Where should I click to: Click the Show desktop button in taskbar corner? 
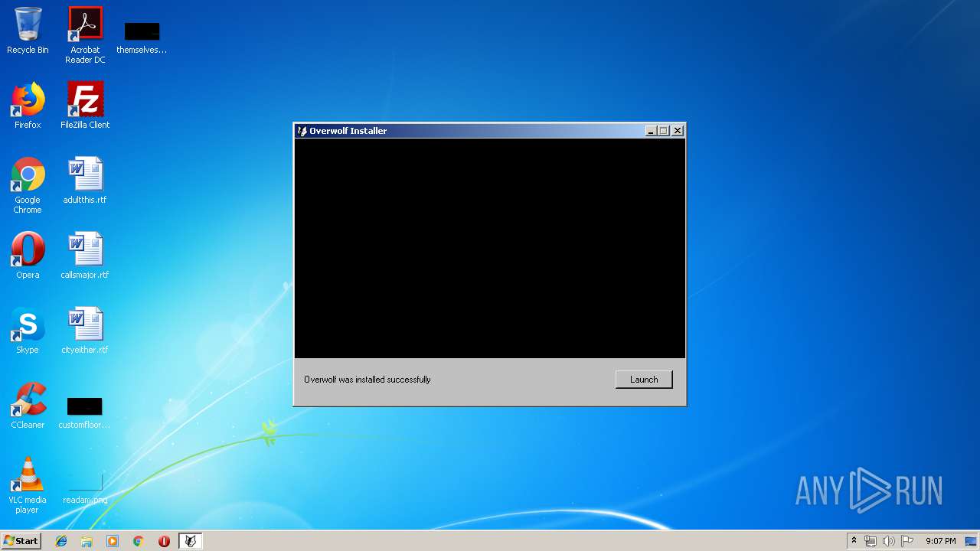972,541
